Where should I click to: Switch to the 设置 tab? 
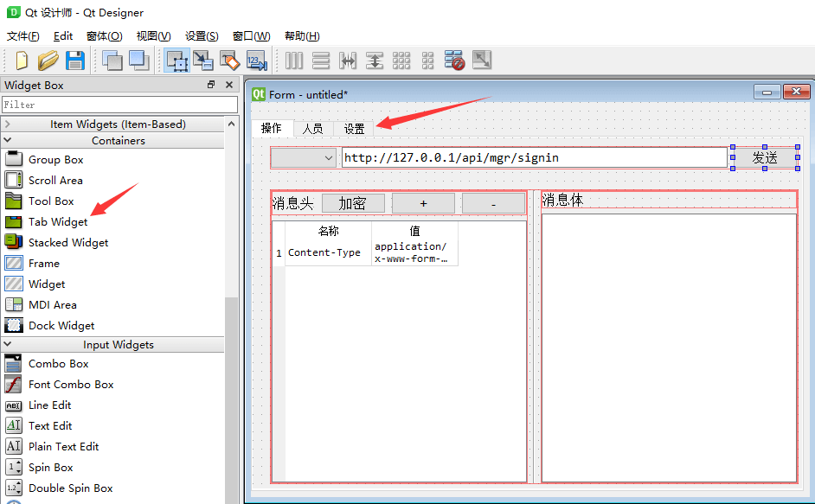click(x=354, y=129)
